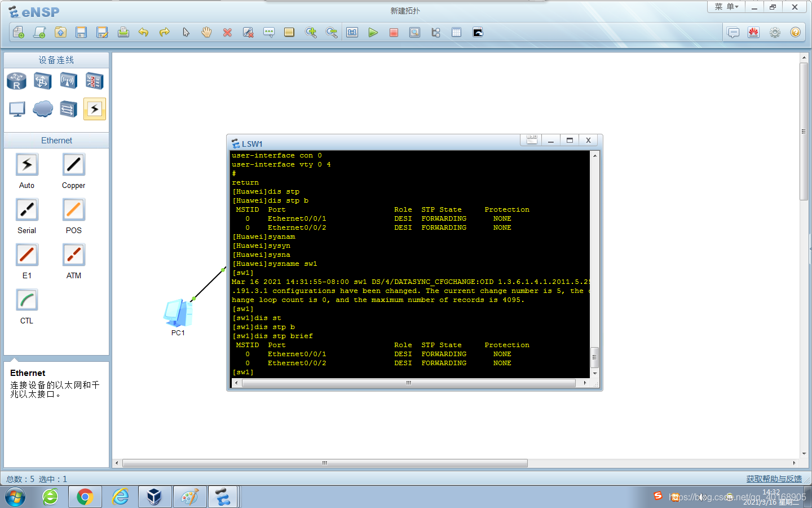Select the Switch device category
Viewport: 812px width, 508px height.
[x=42, y=81]
